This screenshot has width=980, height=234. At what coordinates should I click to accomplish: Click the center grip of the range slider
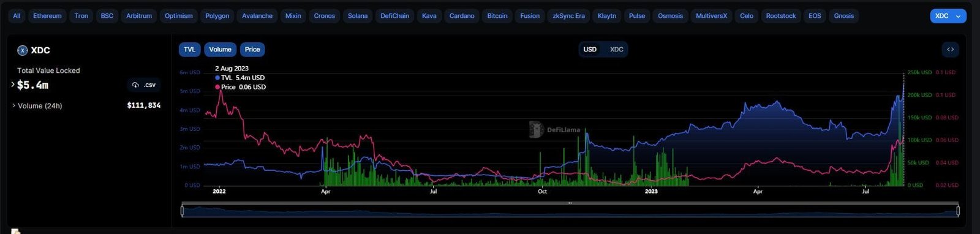570,203
